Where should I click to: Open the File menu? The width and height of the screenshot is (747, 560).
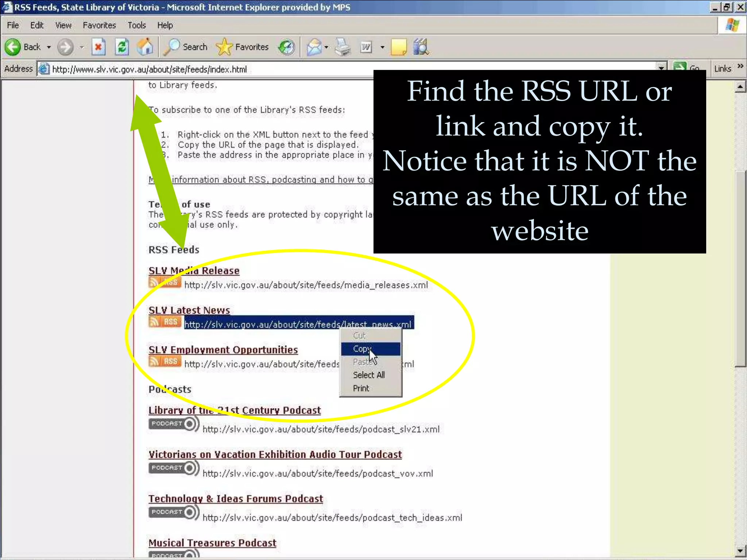[13, 25]
